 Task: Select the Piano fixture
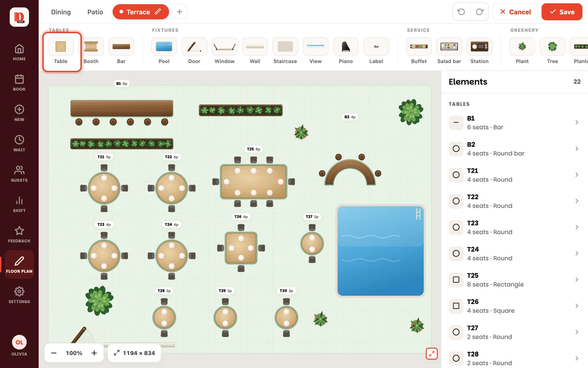pos(346,51)
